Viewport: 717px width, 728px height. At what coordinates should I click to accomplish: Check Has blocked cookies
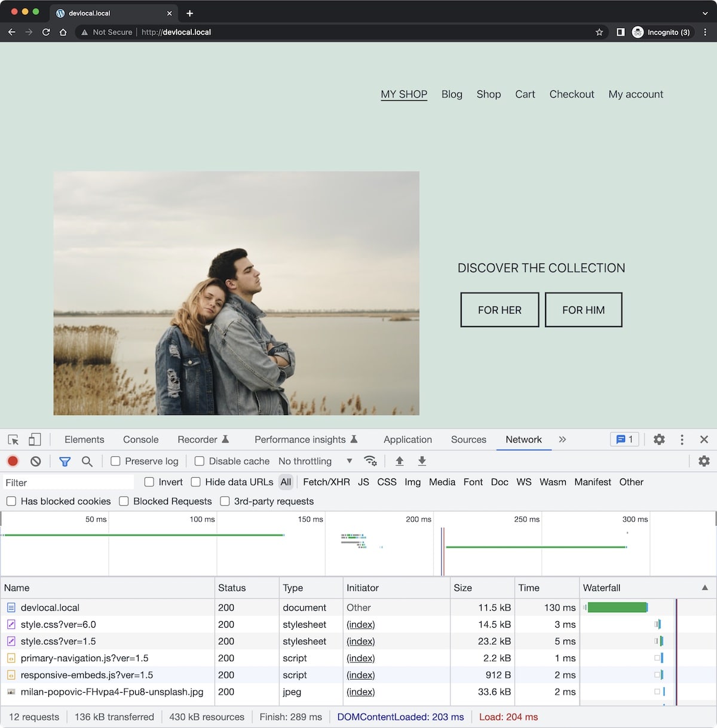point(11,501)
